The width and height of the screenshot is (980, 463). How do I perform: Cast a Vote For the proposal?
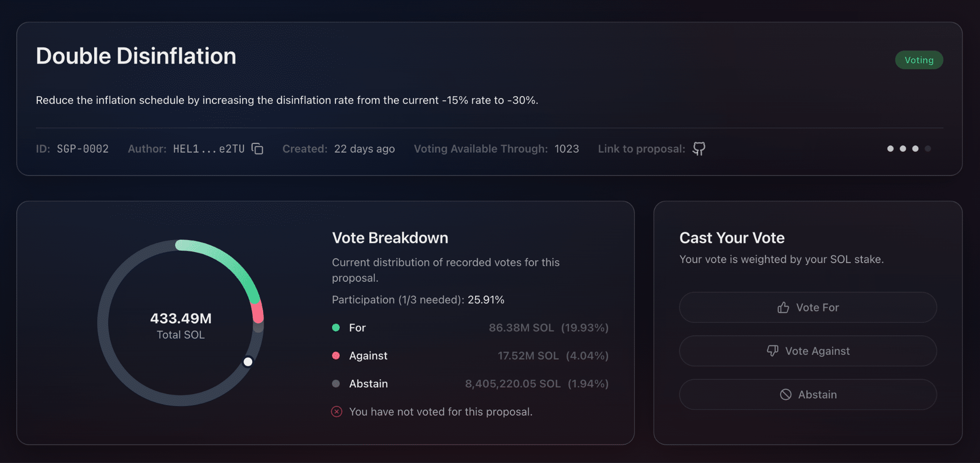(808, 308)
